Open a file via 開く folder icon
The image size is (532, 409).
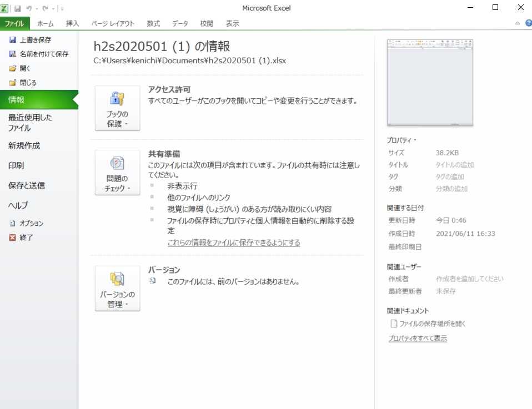coord(13,68)
